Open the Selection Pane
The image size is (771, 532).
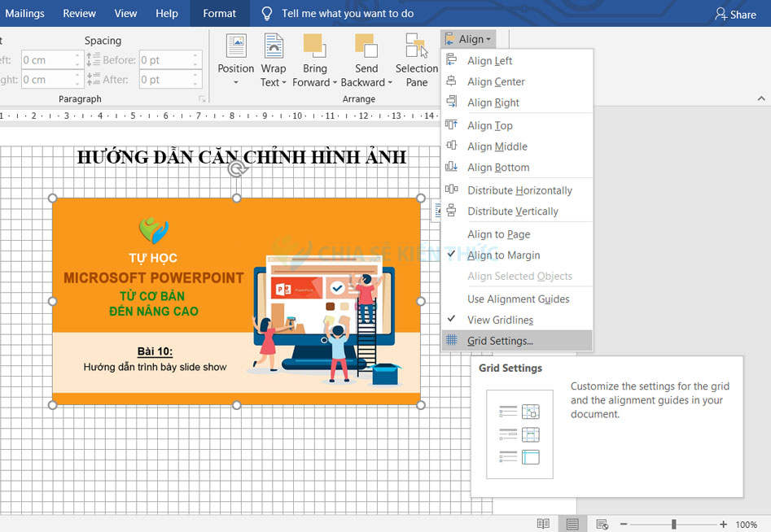click(x=417, y=60)
